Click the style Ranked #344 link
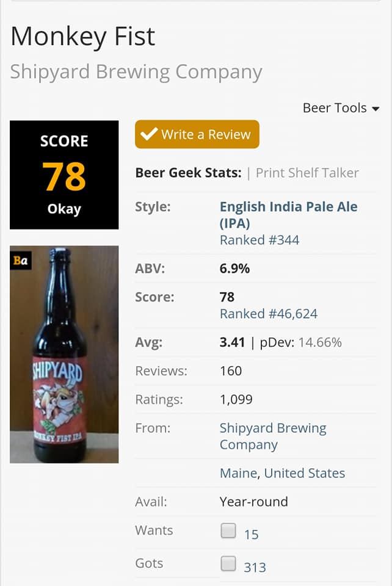Screen dimensions: 392x586 tap(260, 240)
